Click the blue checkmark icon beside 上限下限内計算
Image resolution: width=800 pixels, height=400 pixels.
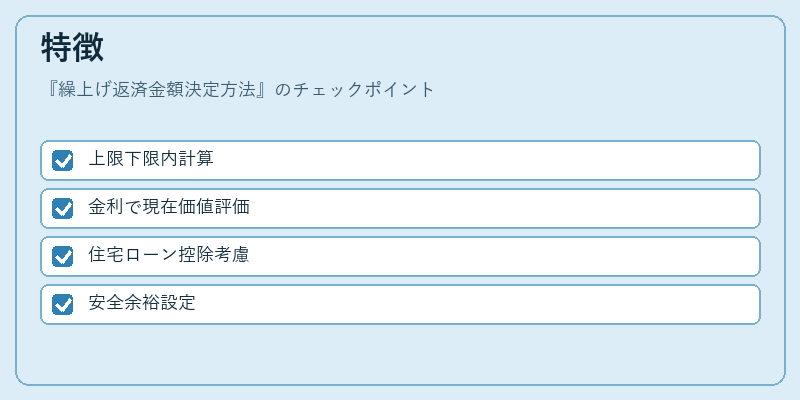62,161
